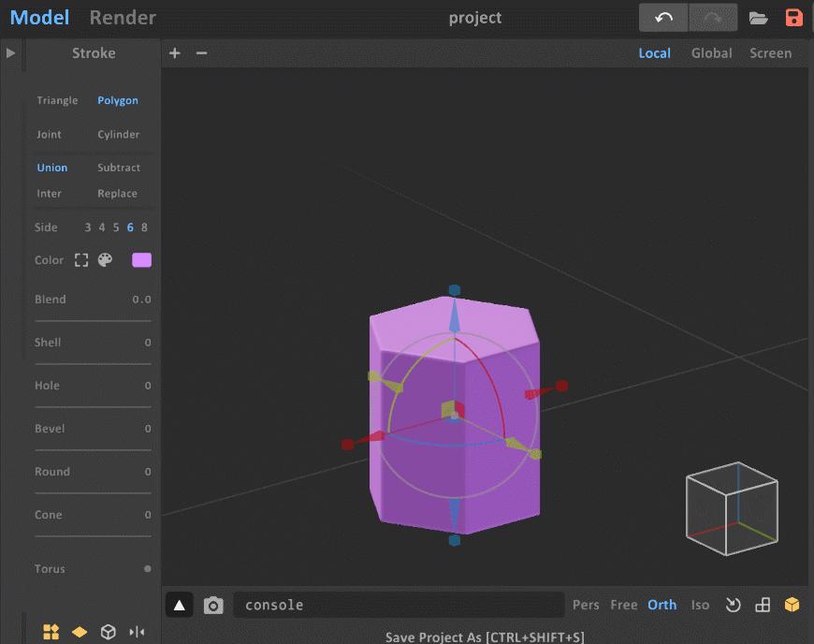Click the plus button above viewport

click(174, 53)
